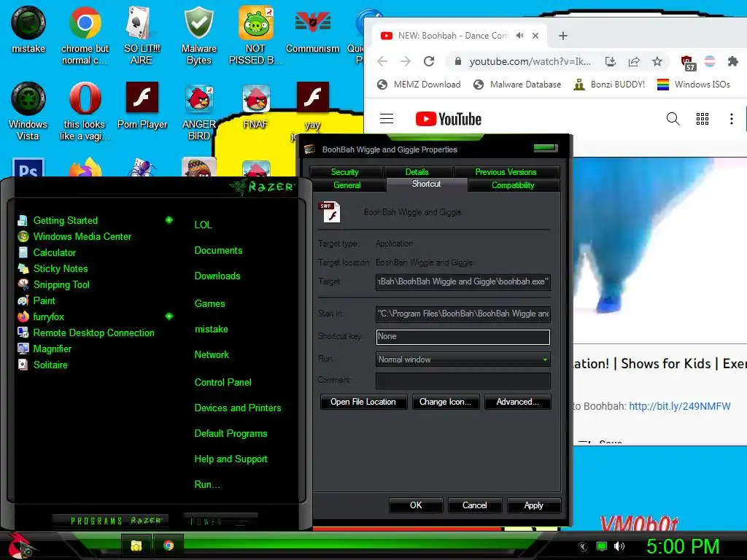
Task: Open YouTube settings three-dot menu
Action: click(x=731, y=119)
